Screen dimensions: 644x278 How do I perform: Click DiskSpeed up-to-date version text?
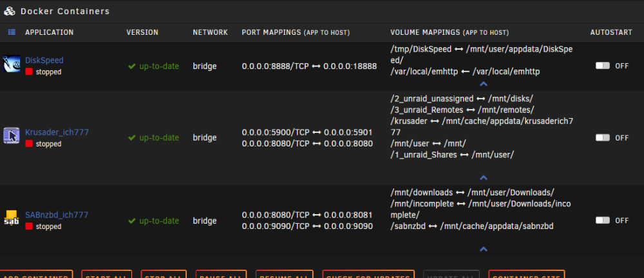(x=159, y=66)
